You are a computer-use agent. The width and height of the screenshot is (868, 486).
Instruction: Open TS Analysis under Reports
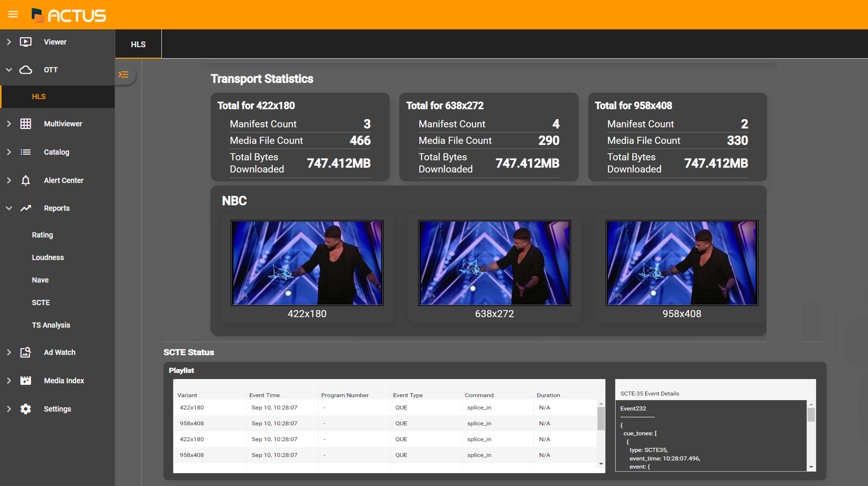51,325
